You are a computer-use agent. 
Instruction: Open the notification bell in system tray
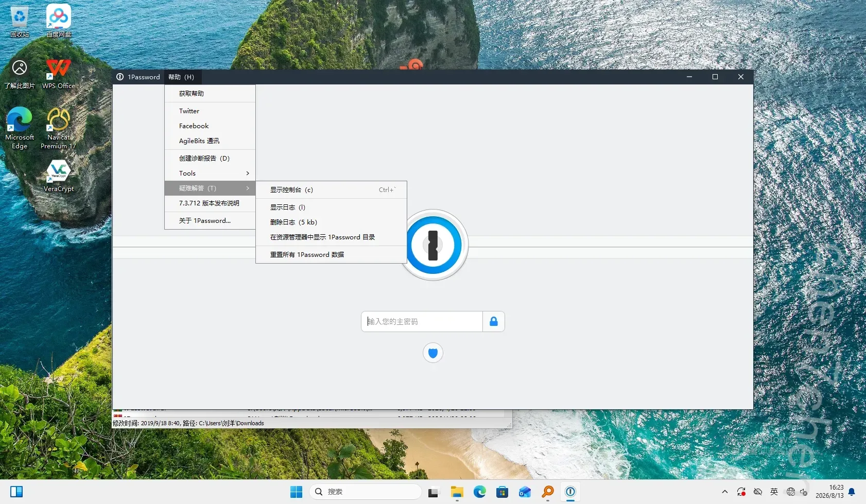pyautogui.click(x=852, y=492)
